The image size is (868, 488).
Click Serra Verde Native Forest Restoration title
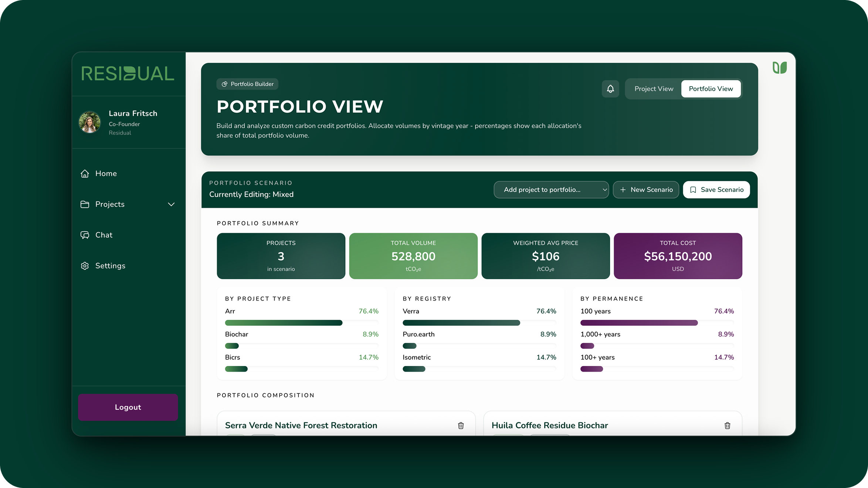301,426
